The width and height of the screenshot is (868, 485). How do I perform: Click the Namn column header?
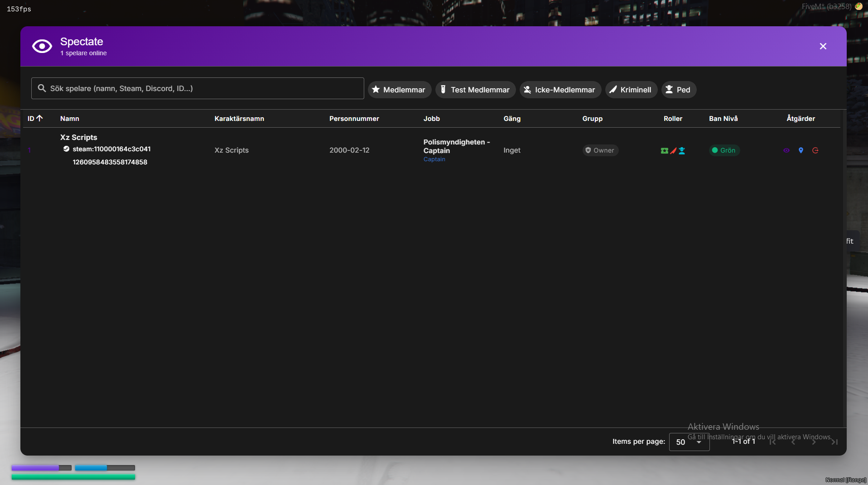70,119
